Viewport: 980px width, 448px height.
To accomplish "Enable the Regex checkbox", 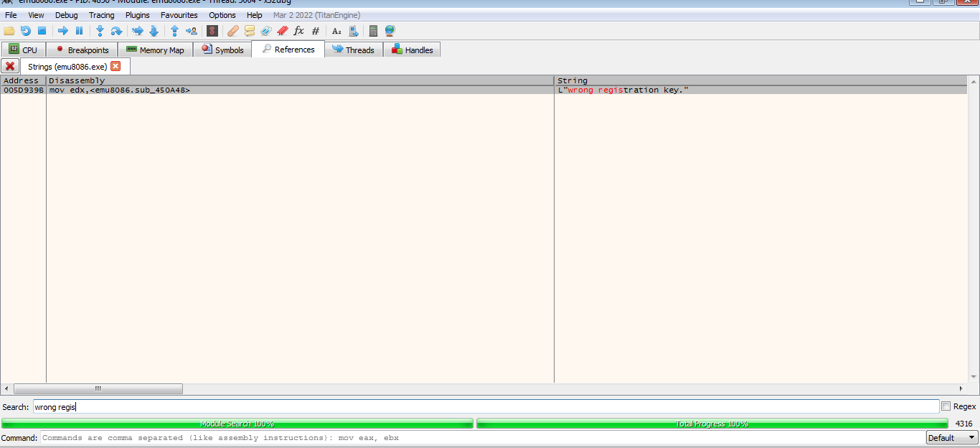I will point(946,407).
